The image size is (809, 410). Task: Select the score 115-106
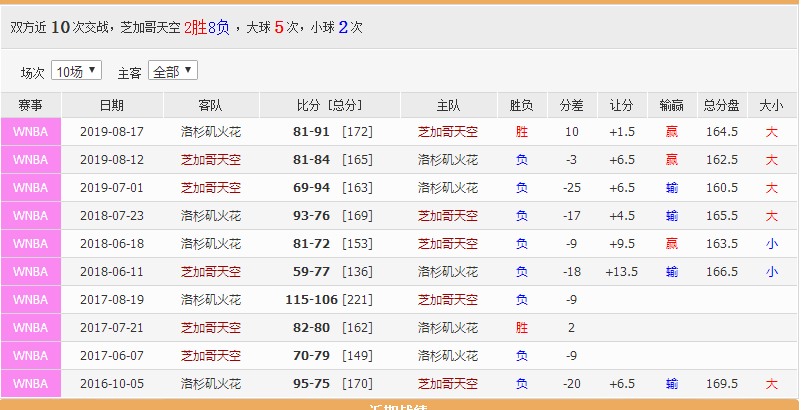pyautogui.click(x=312, y=300)
